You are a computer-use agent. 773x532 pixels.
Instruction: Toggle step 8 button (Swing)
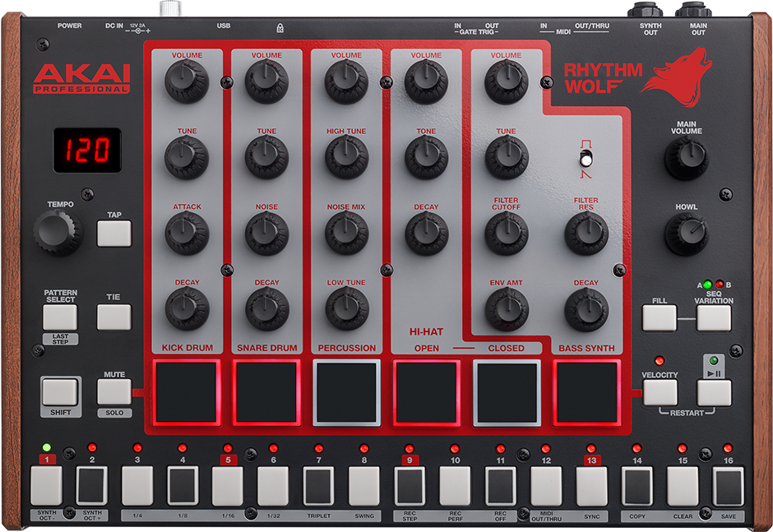pyautogui.click(x=364, y=486)
